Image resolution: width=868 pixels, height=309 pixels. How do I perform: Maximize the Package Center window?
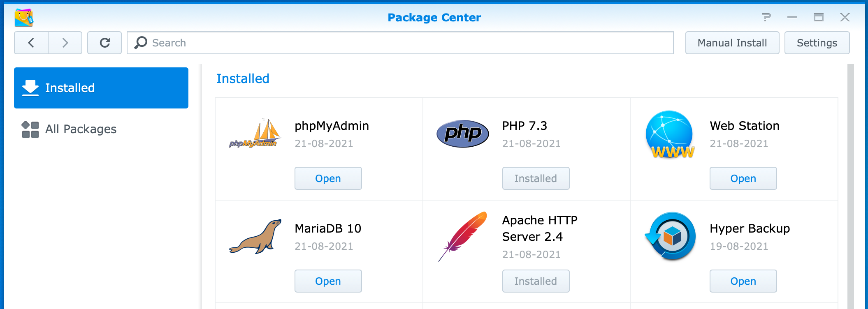point(819,17)
